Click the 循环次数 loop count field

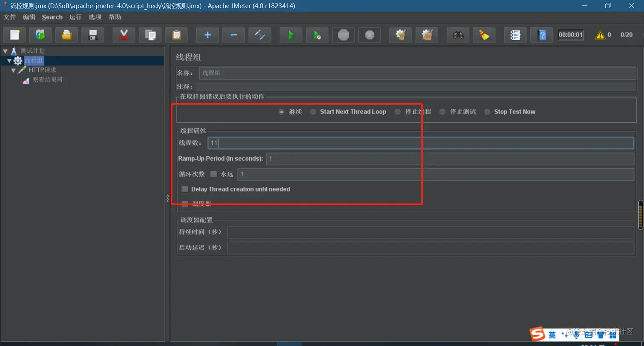tap(436, 174)
